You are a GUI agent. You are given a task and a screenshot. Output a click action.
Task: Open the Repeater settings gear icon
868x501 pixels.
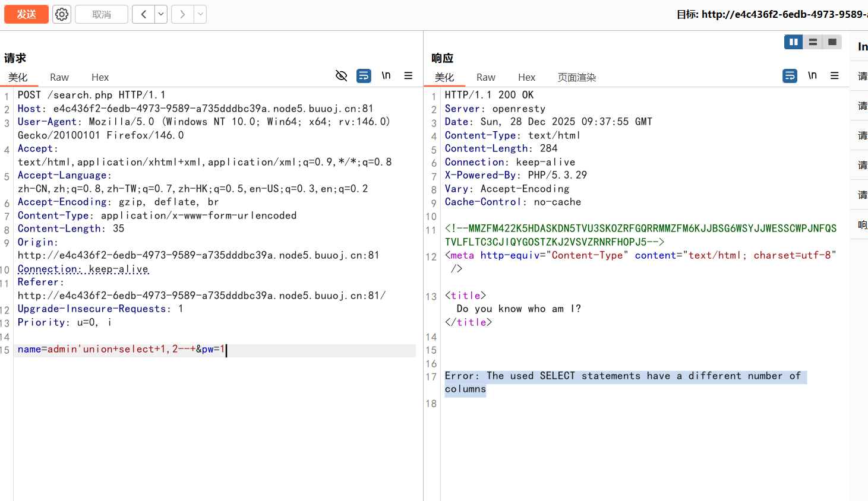[x=61, y=14]
